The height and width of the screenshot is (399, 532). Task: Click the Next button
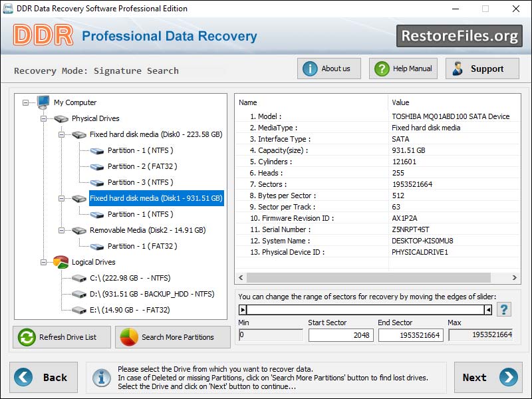[x=489, y=378]
